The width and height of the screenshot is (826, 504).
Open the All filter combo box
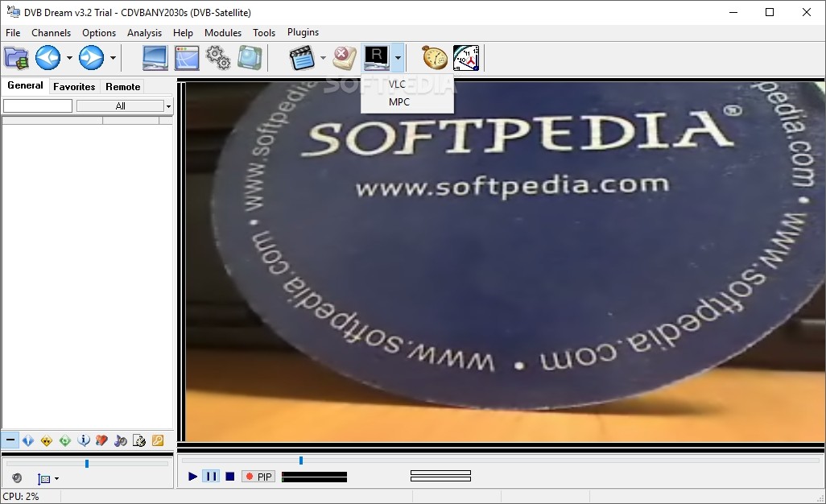[x=124, y=105]
